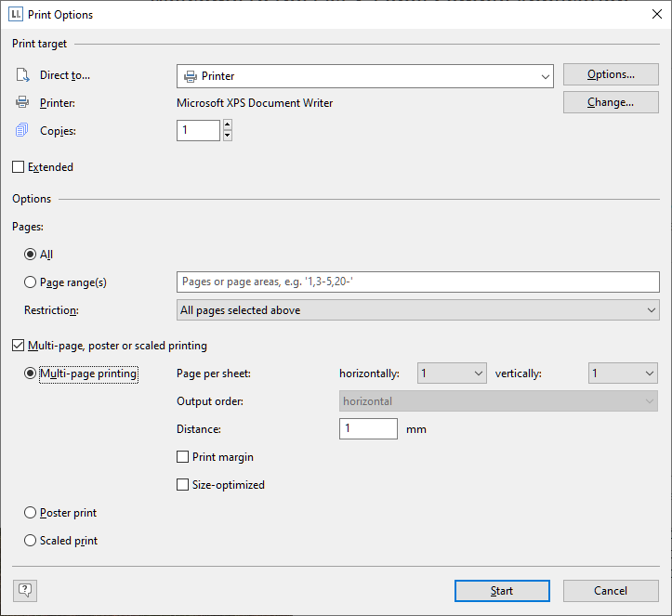
Task: Click inside the page ranges text field
Action: click(x=418, y=282)
